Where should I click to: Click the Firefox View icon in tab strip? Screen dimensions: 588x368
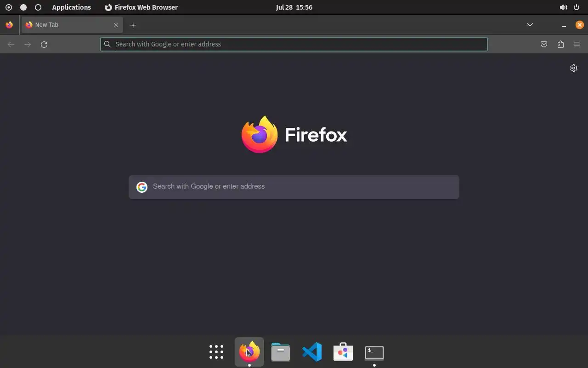(9, 25)
